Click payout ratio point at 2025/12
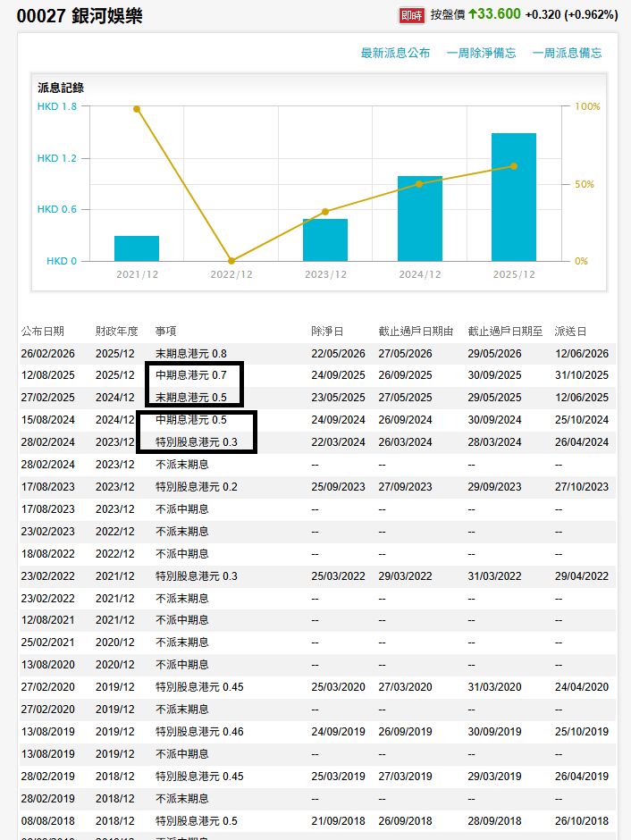Screen dimensions: 631x840 [x=514, y=166]
